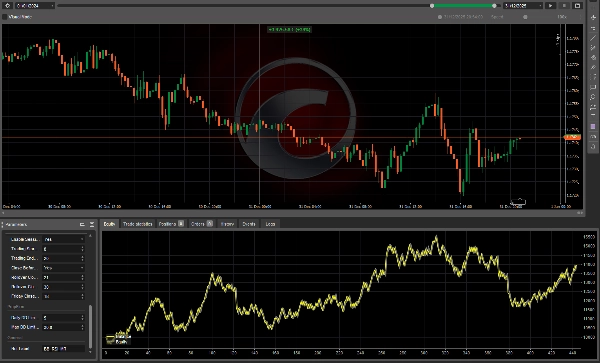Open the Positions tab
This screenshot has width=600, height=363.
pos(171,224)
